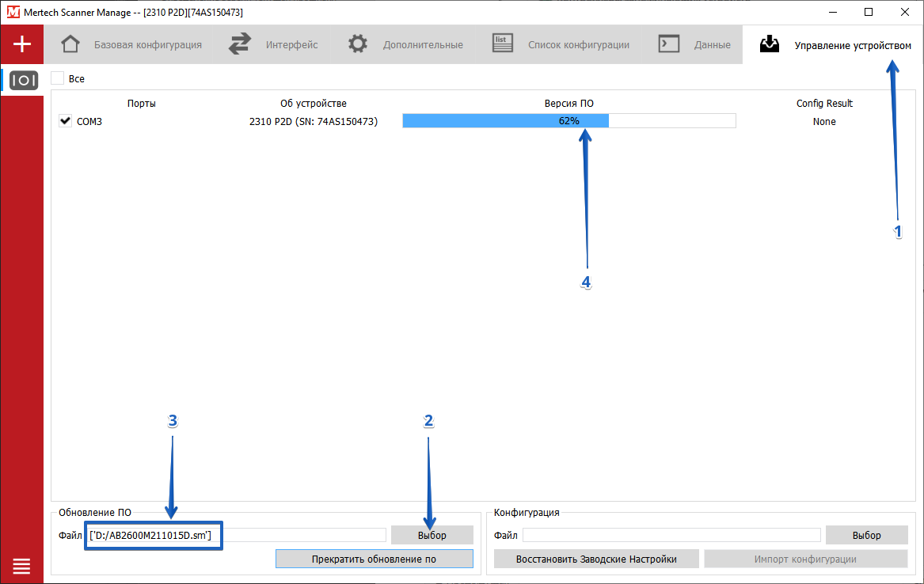924x584 pixels.
Task: Open the Список конфигурации tab
Action: coord(560,44)
